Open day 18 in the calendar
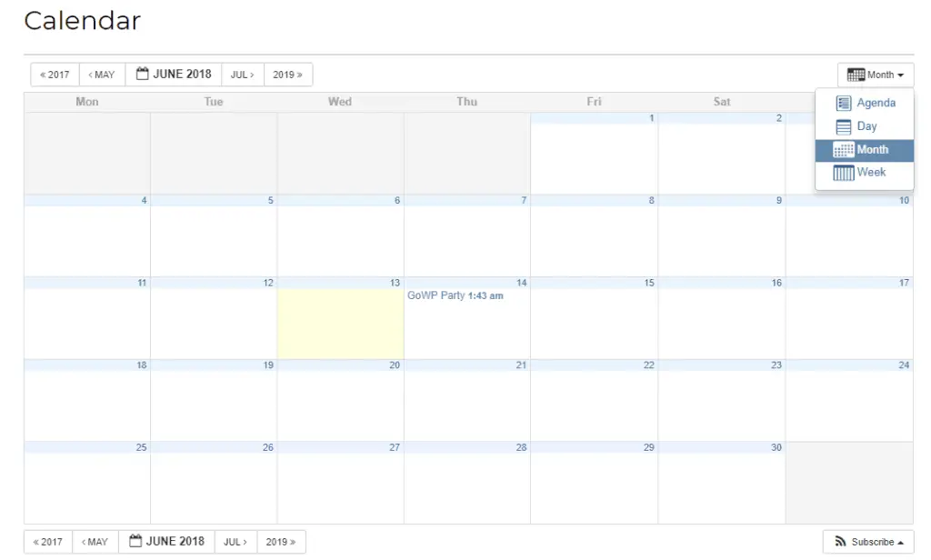The image size is (931, 560). [x=141, y=365]
